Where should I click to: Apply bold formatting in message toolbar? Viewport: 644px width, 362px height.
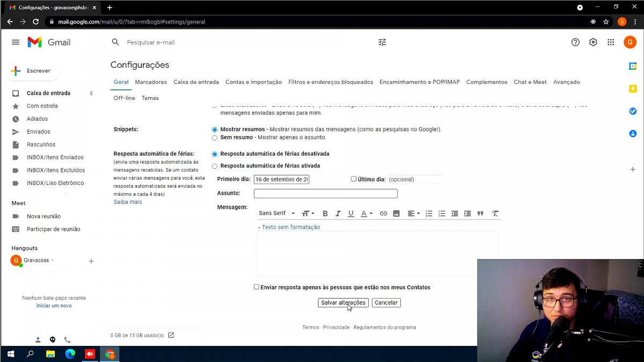325,213
